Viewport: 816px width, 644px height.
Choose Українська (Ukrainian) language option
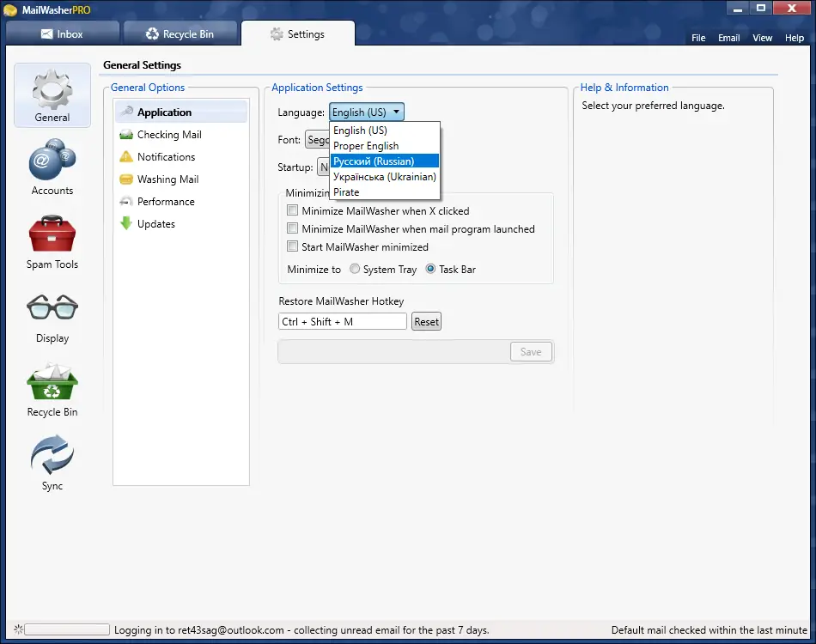pos(385,177)
